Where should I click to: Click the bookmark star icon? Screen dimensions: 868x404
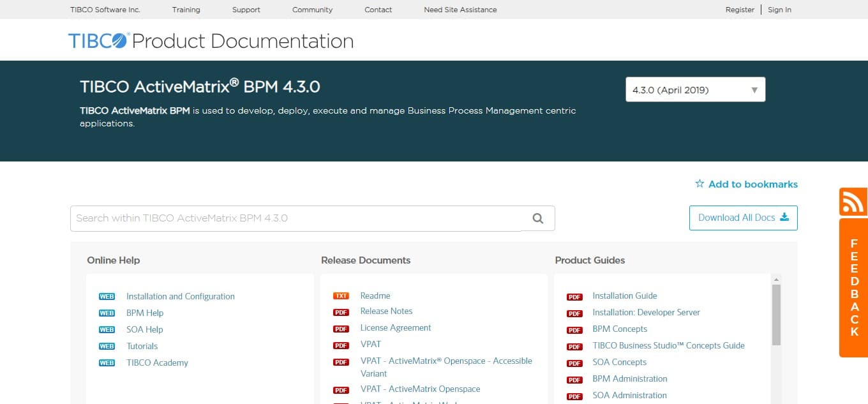pos(700,184)
